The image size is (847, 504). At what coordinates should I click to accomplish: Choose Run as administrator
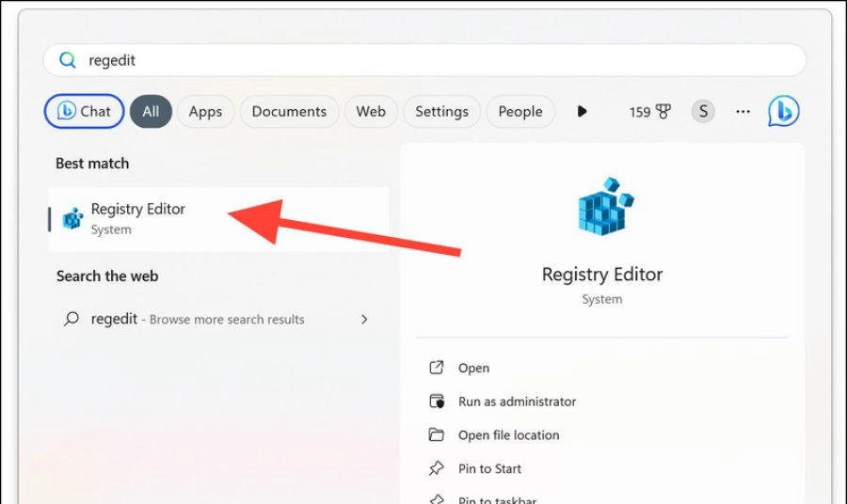pyautogui.click(x=517, y=402)
